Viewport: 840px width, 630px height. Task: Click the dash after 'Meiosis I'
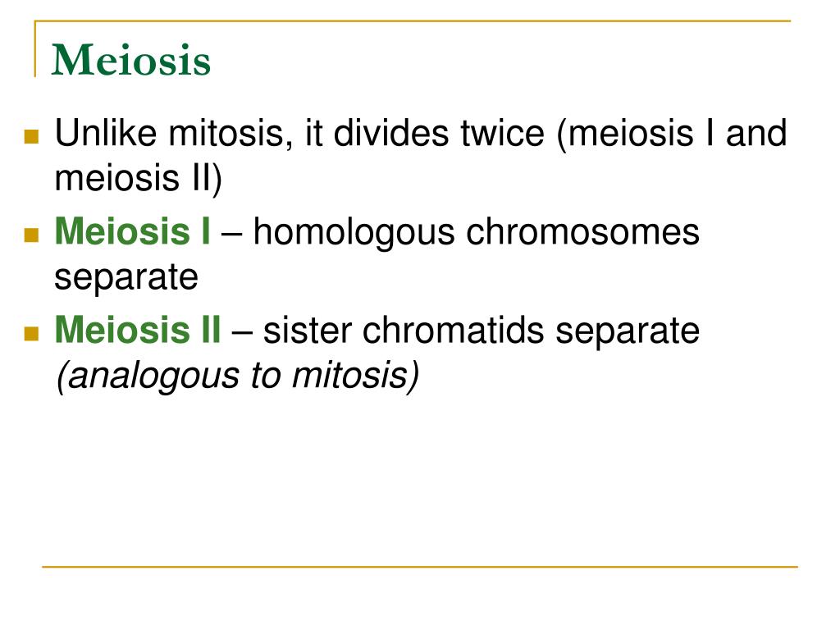pyautogui.click(x=231, y=234)
